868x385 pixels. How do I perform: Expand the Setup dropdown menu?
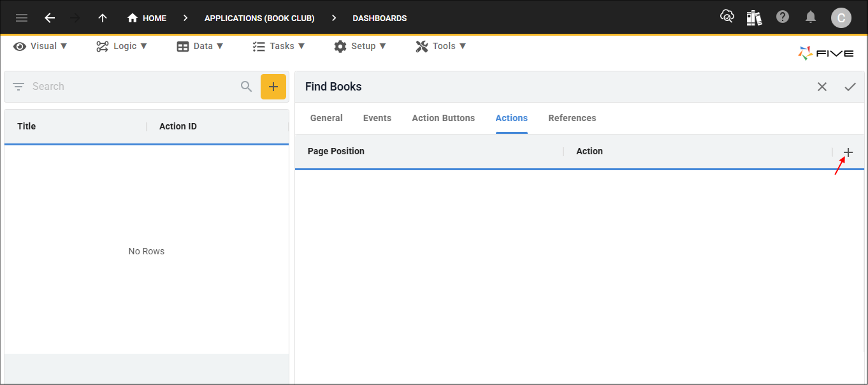click(x=360, y=45)
